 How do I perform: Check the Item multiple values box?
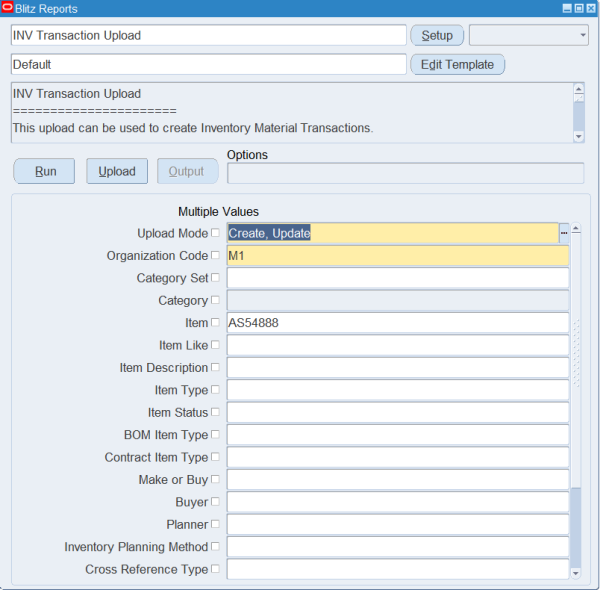tap(215, 322)
